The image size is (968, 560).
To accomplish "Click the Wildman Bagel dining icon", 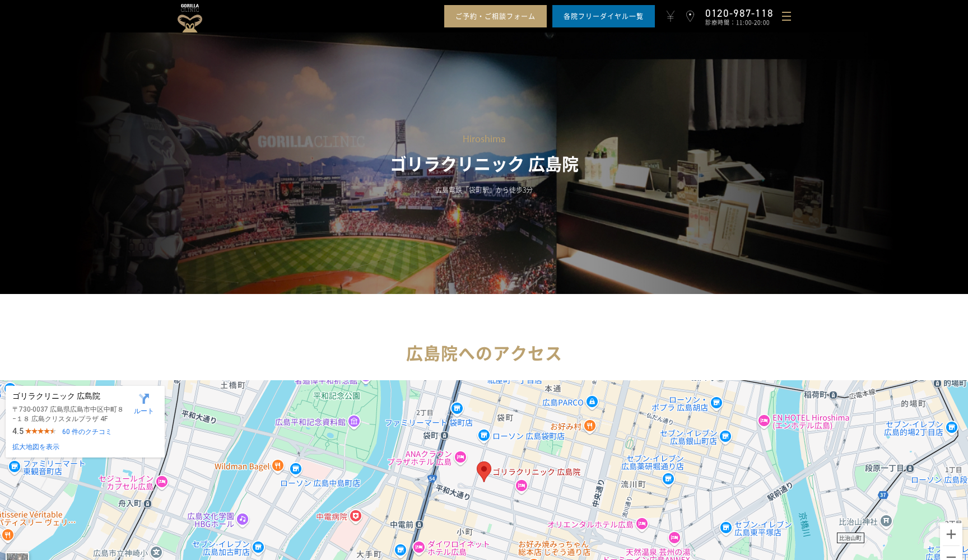I will coord(278,466).
